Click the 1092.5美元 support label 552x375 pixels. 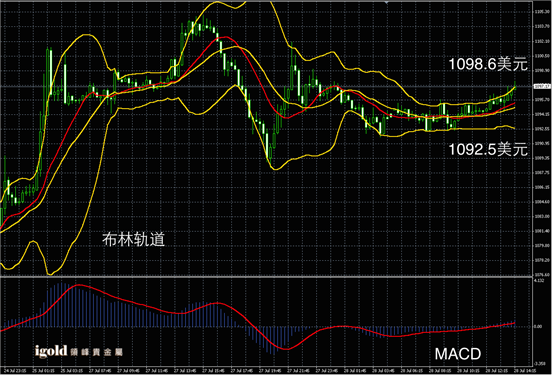click(x=488, y=150)
